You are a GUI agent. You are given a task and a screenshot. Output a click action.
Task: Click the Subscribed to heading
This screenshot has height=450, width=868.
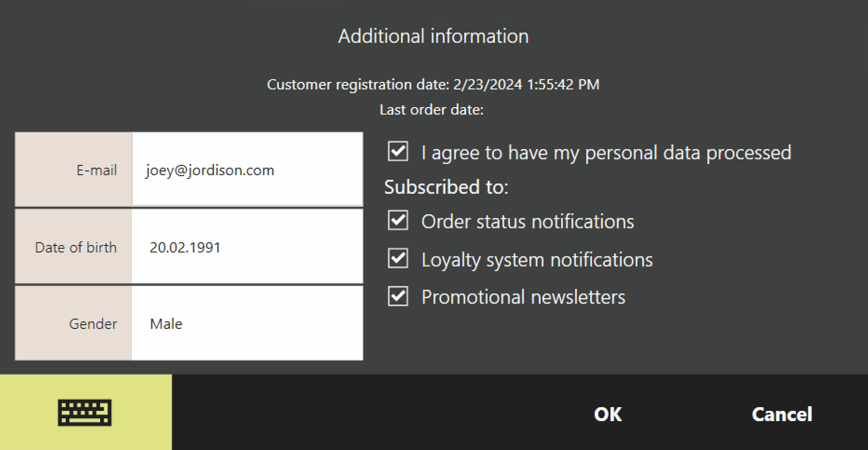point(446,187)
